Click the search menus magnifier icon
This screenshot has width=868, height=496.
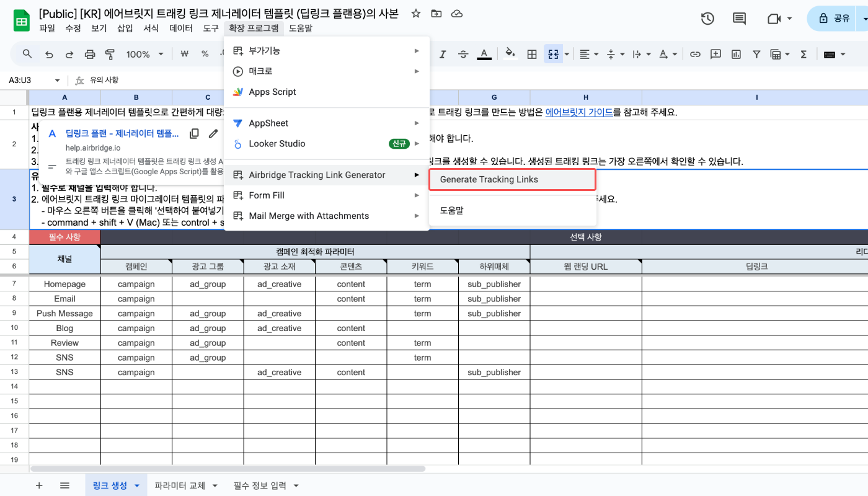coord(27,54)
